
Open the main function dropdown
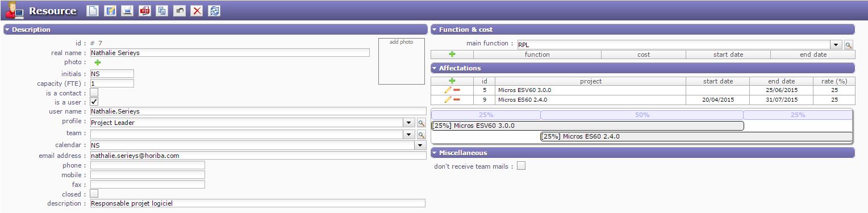click(836, 44)
